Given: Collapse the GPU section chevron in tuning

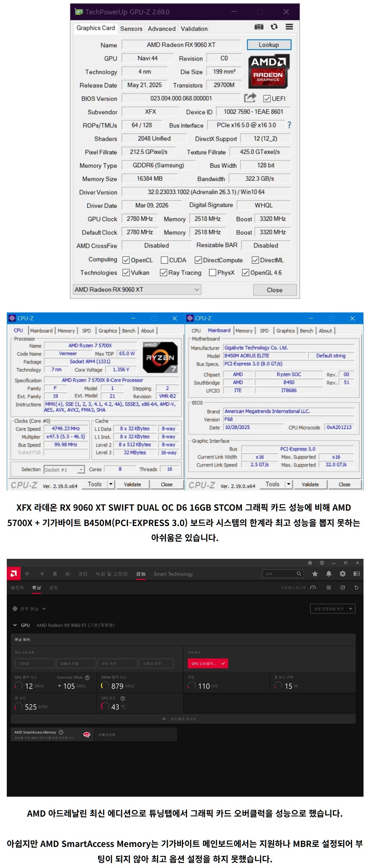Looking at the screenshot, I should pos(15,625).
